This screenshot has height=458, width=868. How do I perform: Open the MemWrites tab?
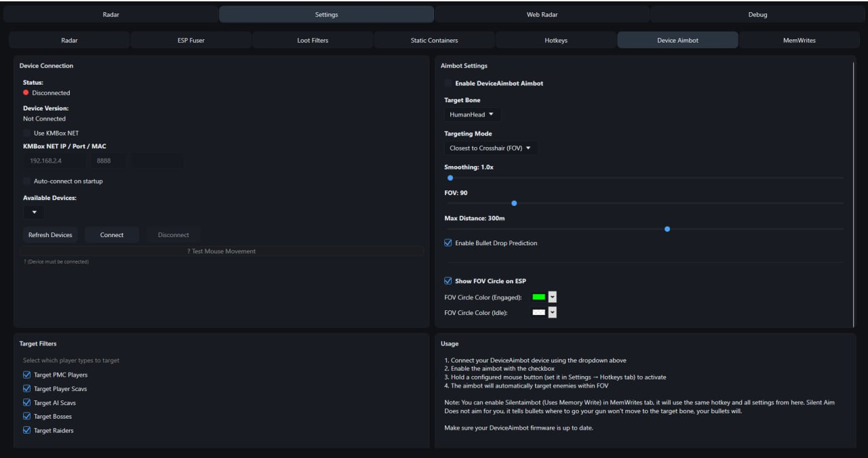pyautogui.click(x=799, y=41)
